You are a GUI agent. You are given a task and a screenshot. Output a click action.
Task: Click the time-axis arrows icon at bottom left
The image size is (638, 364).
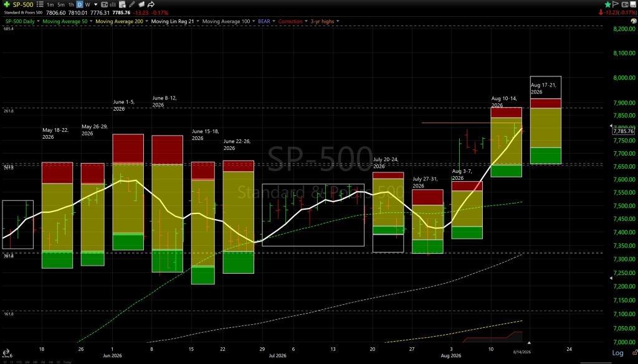[x=6, y=352]
